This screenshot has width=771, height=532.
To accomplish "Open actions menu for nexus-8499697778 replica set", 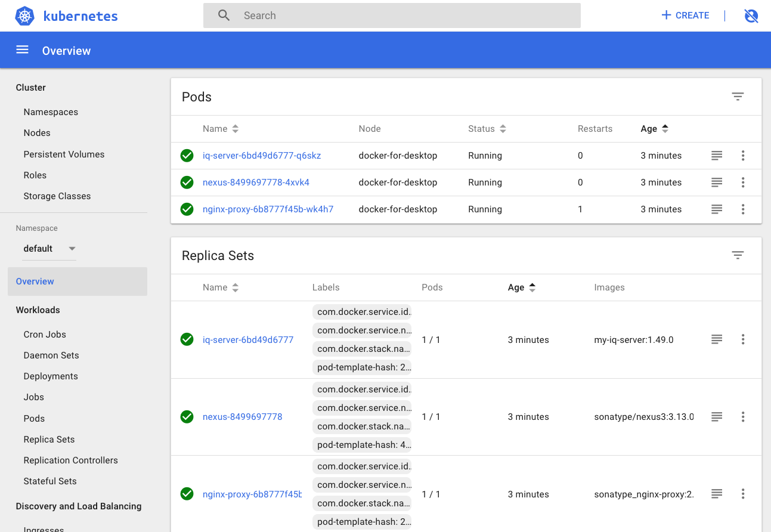I will 743,417.
